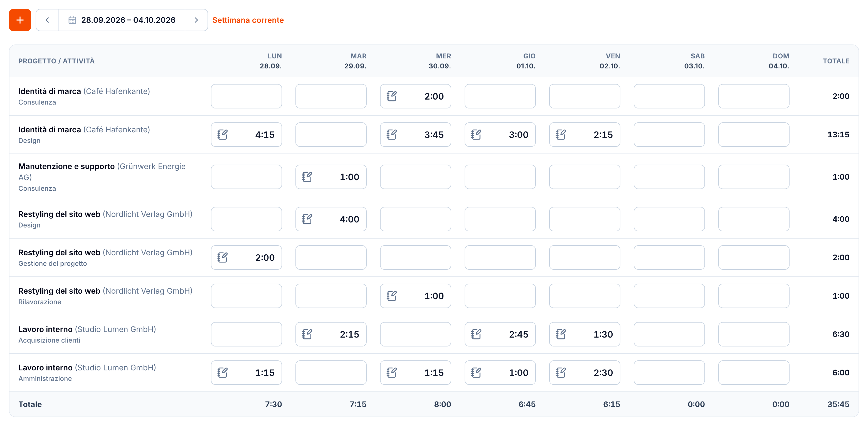Open note icon for Manutenzione e supporto Tuesday 1:00
This screenshot has height=426, width=868.
(307, 177)
